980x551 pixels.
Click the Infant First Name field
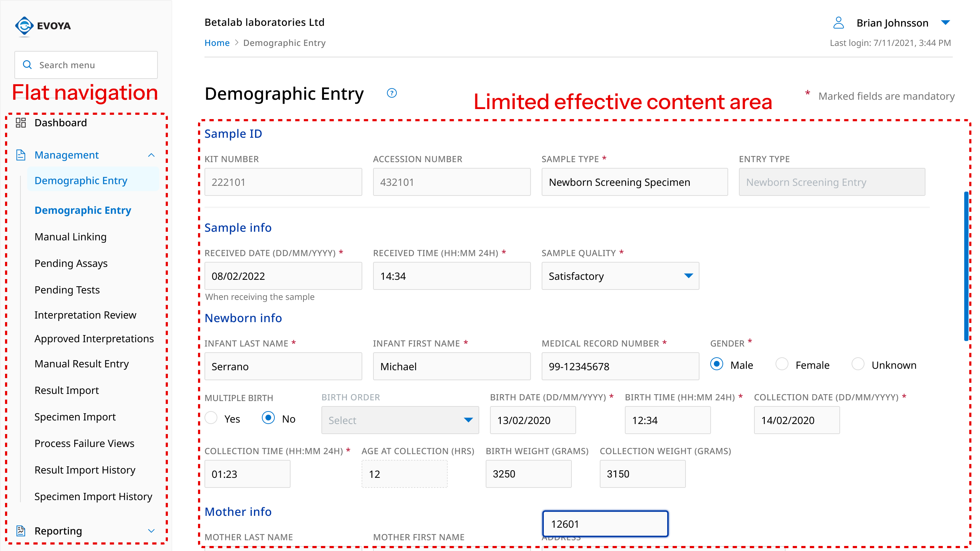coord(452,367)
